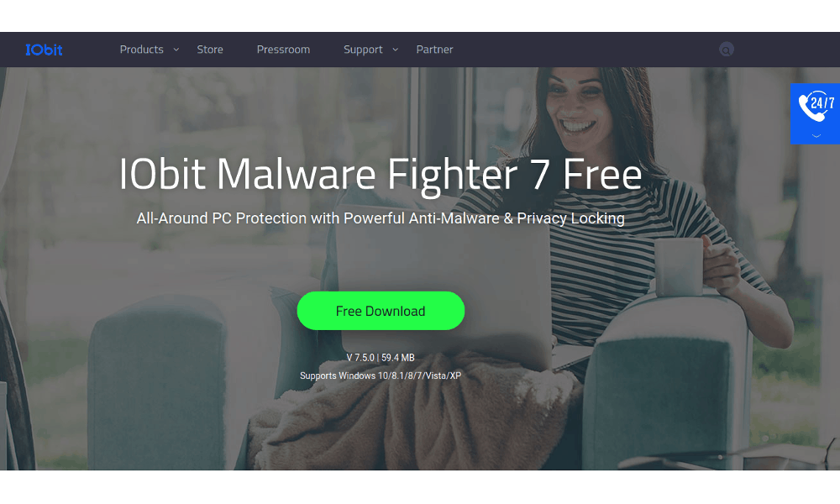Viewport: 840px width, 504px height.
Task: Click the All-Around PC Protection subtitle text
Action: (381, 218)
